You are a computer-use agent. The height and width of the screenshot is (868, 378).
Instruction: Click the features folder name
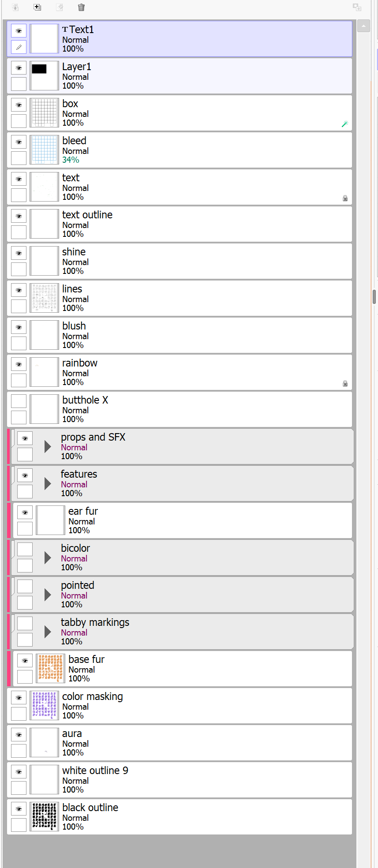79,474
